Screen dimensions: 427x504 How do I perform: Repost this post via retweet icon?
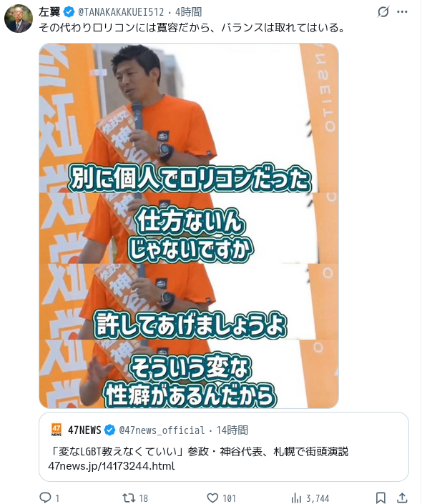pos(129,498)
